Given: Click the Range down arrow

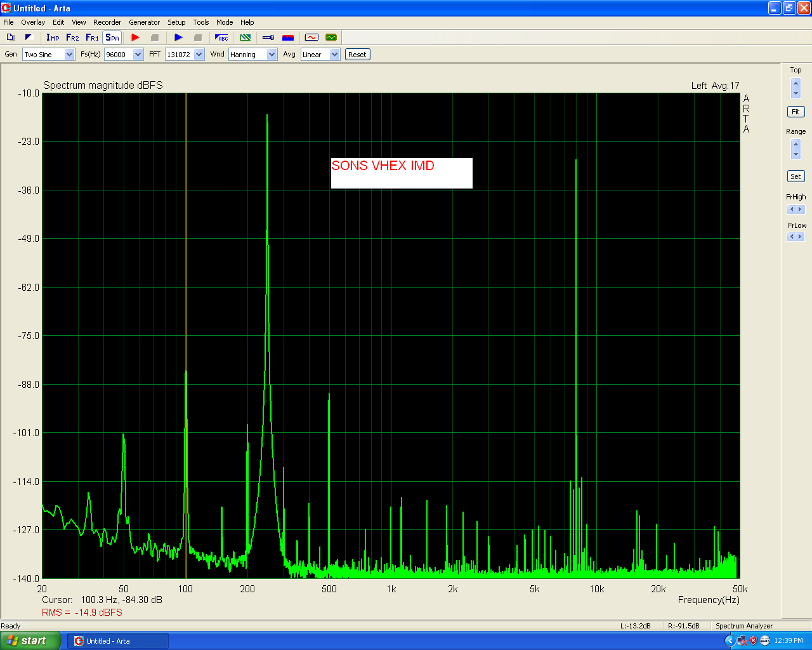Looking at the screenshot, I should pyautogui.click(x=796, y=154).
